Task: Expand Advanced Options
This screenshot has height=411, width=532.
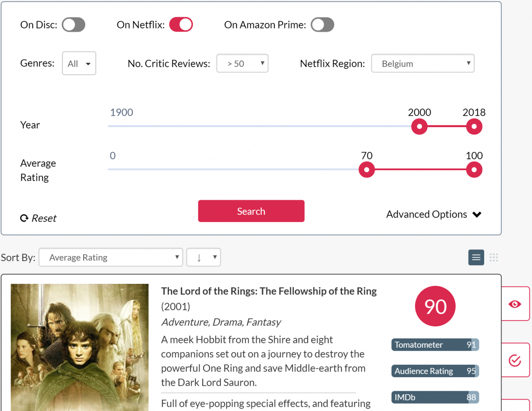Action: pos(434,214)
